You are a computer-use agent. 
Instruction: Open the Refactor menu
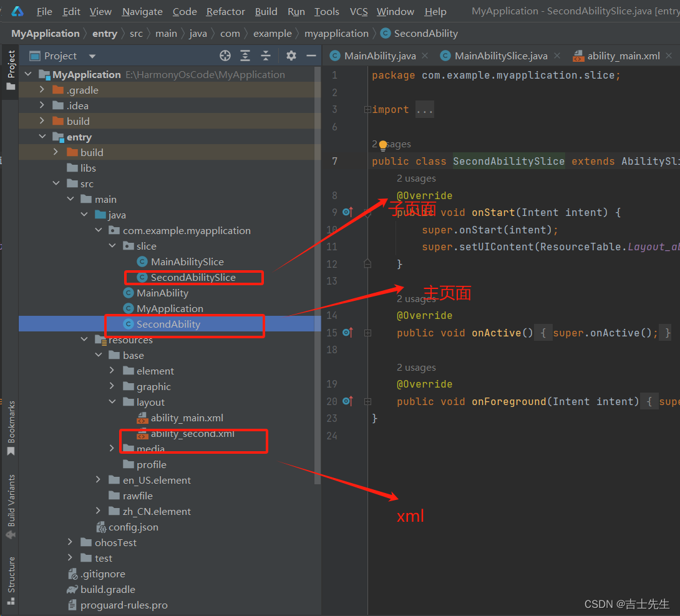coord(225,11)
